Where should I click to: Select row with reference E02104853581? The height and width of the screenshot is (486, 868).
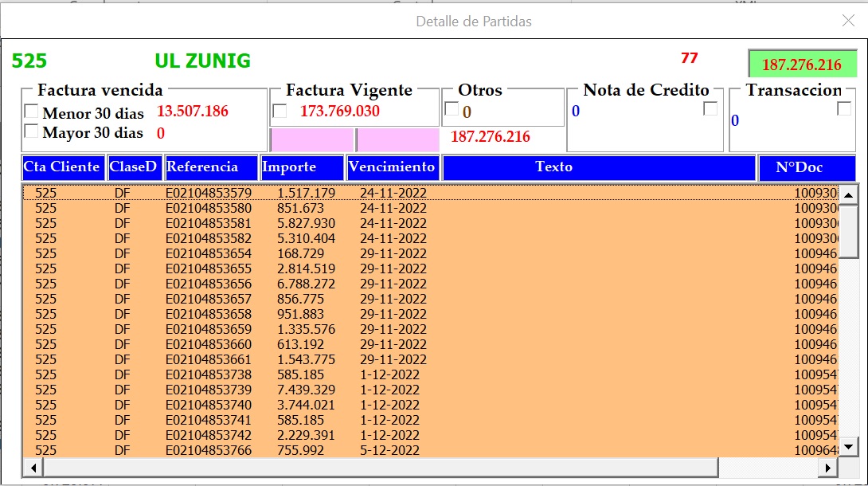431,223
